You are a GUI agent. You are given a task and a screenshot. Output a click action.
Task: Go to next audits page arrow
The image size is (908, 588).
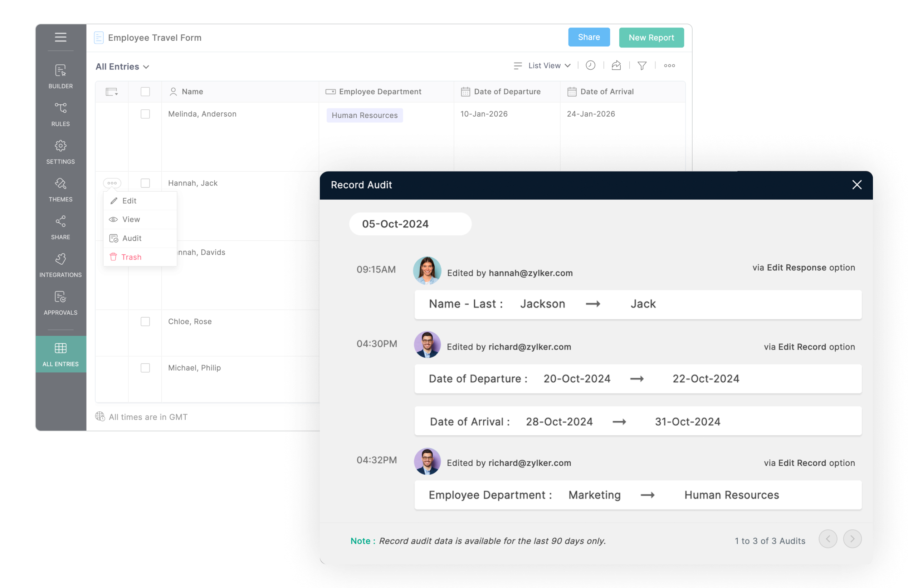(x=851, y=539)
